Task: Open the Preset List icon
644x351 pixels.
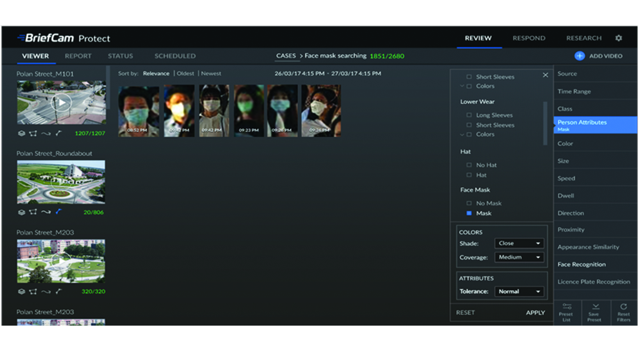Action: click(x=567, y=307)
